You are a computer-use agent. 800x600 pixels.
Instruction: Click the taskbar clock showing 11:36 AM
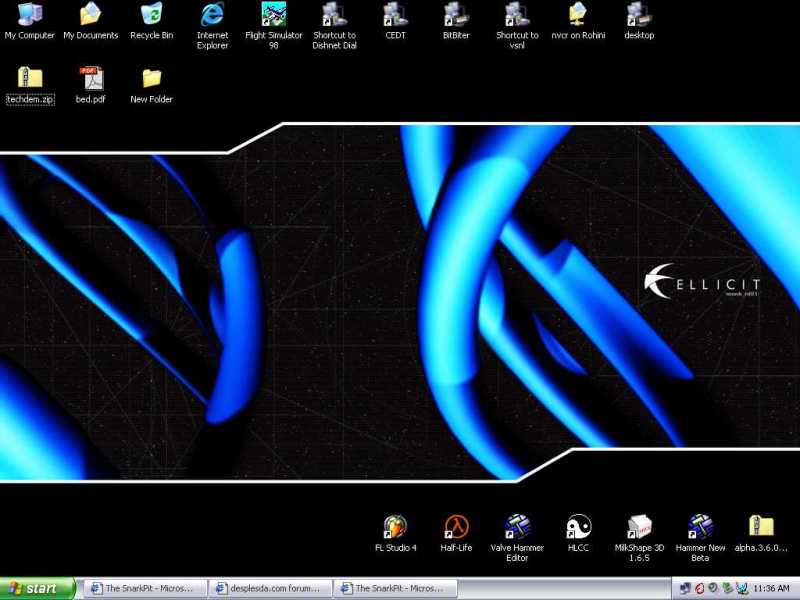pos(770,588)
